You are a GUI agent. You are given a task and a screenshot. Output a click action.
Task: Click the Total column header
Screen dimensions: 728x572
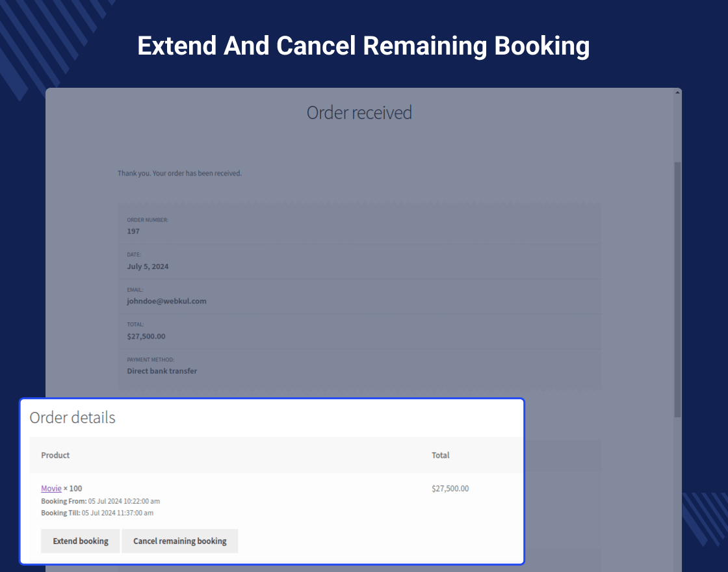coord(440,455)
